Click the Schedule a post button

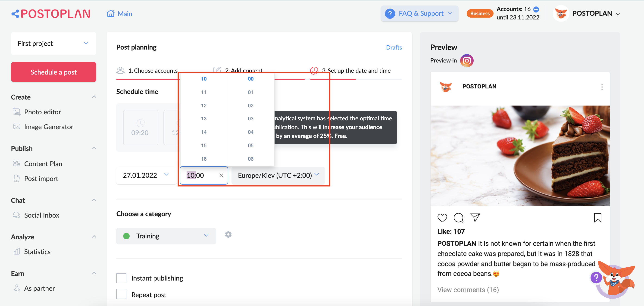(53, 72)
